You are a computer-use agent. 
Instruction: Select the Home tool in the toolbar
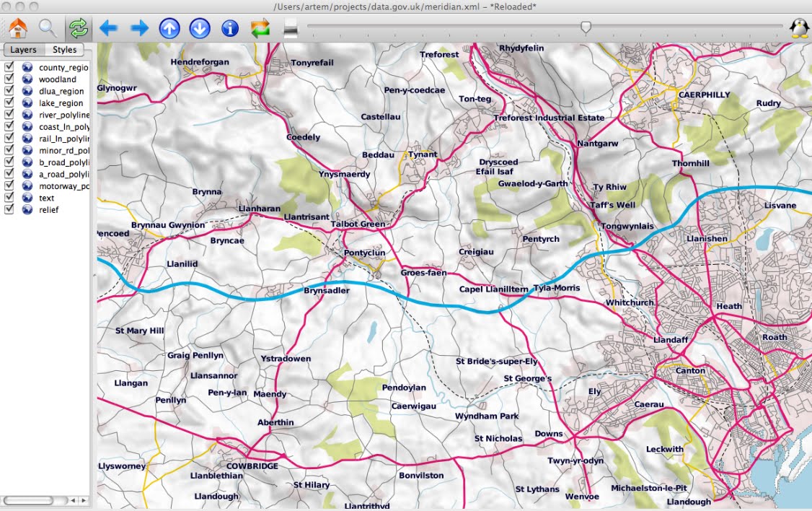tap(17, 29)
